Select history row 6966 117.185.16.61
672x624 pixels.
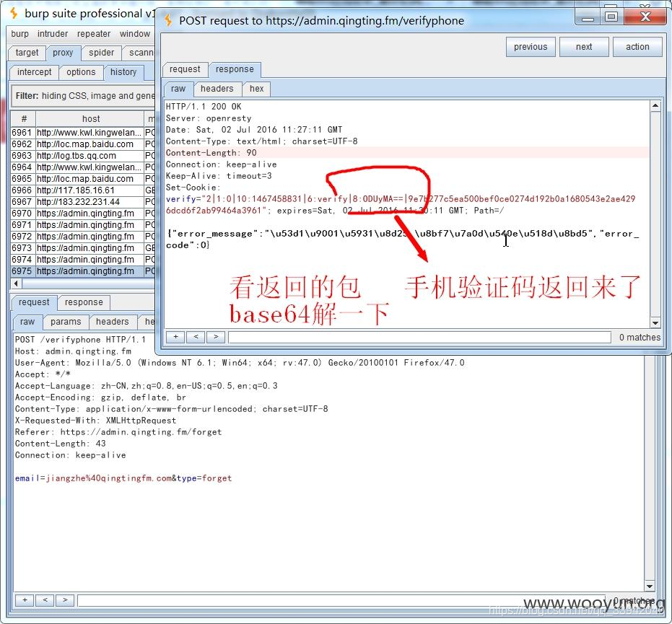tap(83, 190)
